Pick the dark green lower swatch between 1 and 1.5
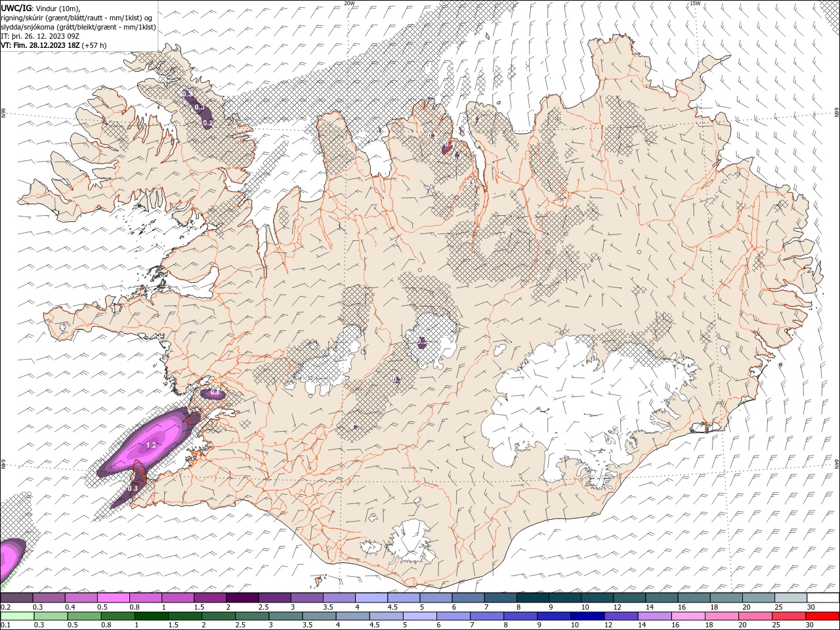Viewport: 840px width, 630px height. tap(152, 616)
